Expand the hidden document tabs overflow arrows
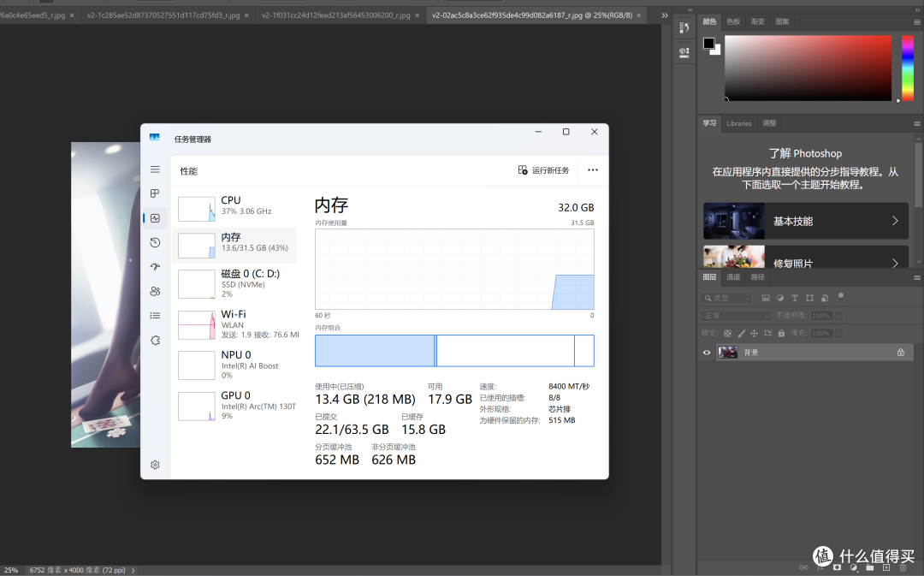The image size is (924, 576). [x=665, y=15]
